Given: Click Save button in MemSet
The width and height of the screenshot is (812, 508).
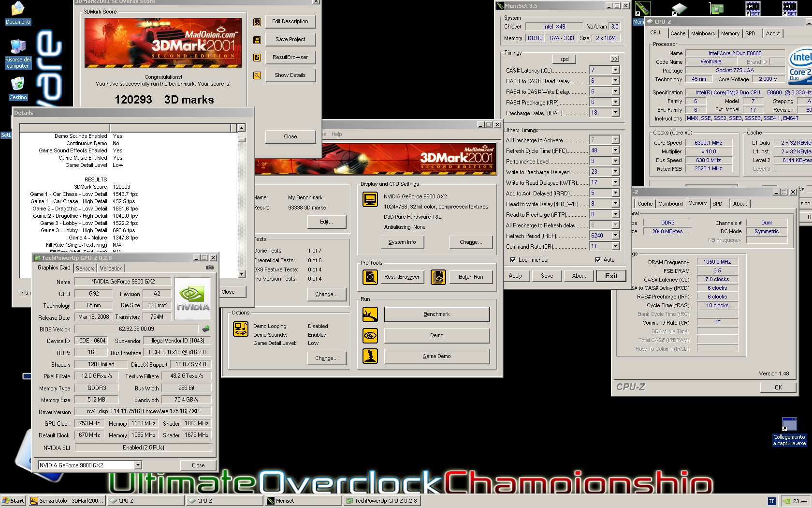Looking at the screenshot, I should tap(547, 276).
